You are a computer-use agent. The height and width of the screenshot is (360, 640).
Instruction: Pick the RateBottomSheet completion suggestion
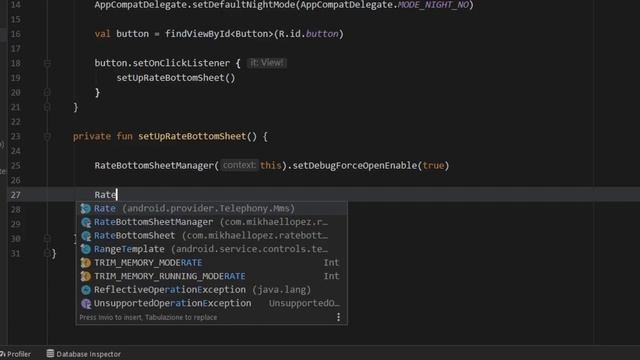tap(211, 236)
